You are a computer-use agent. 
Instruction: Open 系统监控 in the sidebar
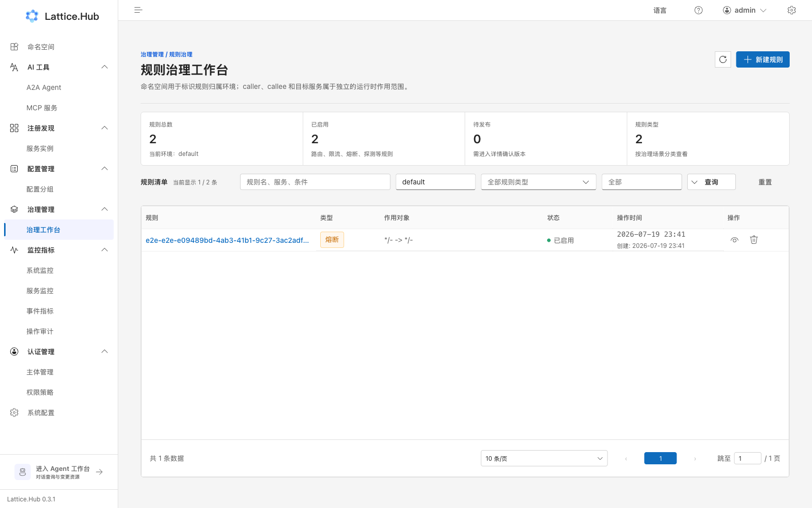[x=59, y=270]
